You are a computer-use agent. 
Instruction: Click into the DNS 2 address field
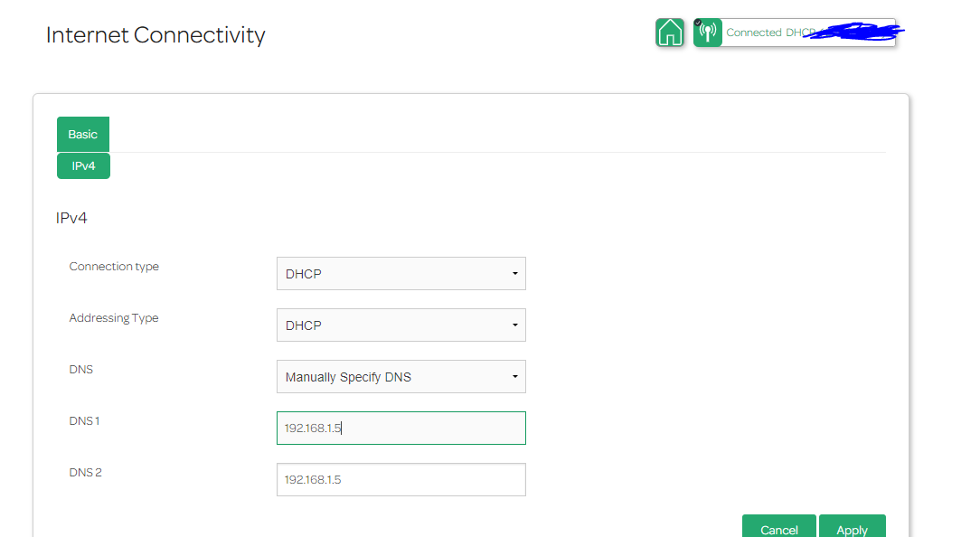pyautogui.click(x=400, y=480)
